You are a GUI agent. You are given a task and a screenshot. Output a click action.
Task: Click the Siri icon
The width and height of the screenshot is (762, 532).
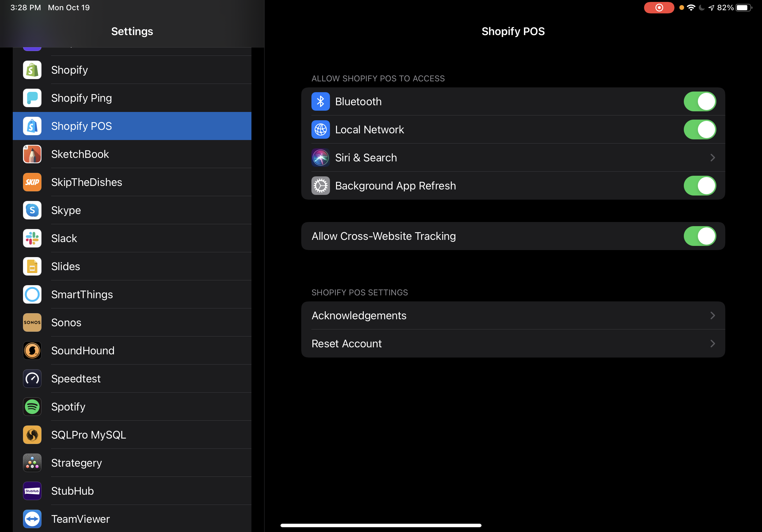[x=321, y=158]
